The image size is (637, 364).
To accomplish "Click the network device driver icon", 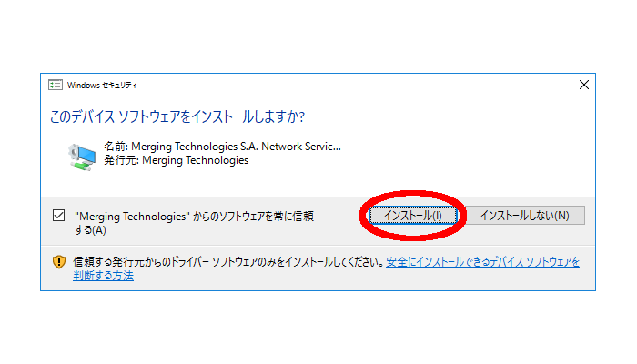I will pos(82,157).
